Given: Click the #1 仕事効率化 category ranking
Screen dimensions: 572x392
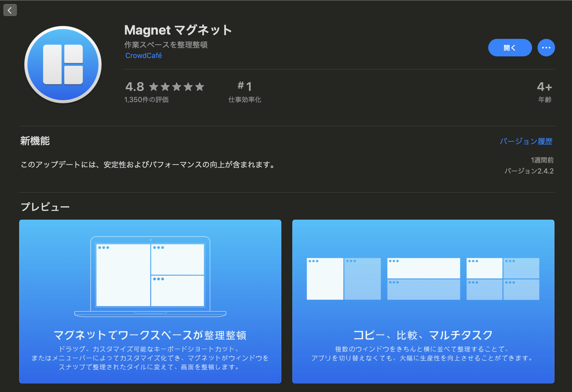Looking at the screenshot, I should (245, 92).
